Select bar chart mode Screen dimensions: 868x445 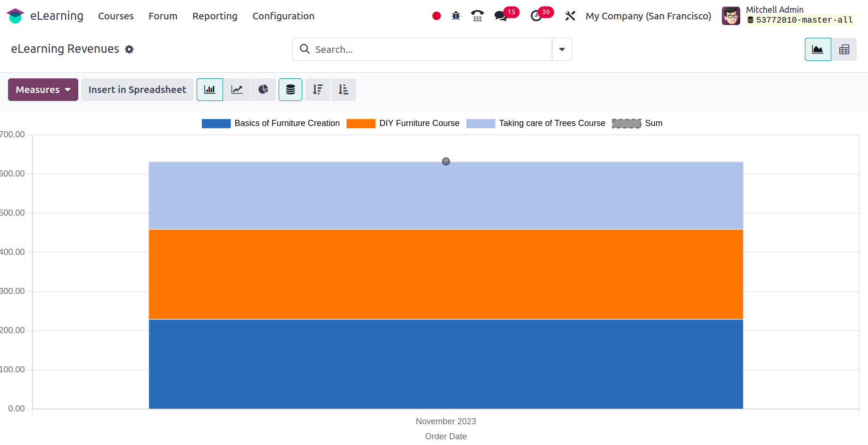tap(210, 90)
